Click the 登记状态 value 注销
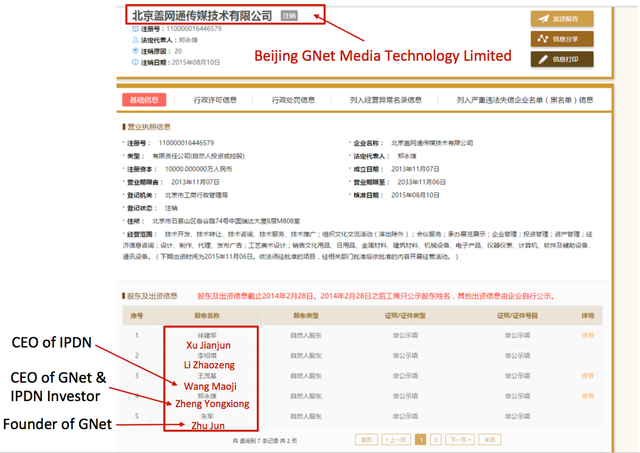 [171, 208]
